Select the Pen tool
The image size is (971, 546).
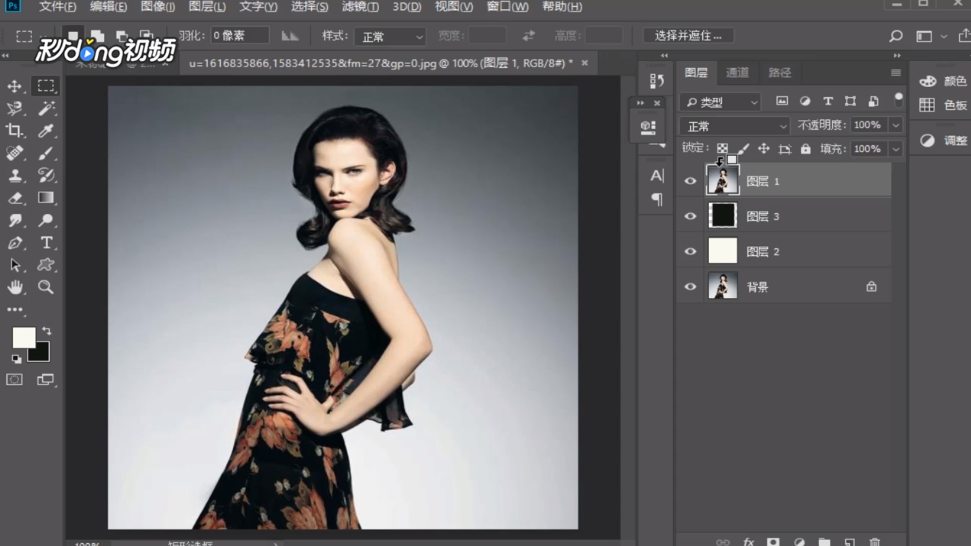(x=14, y=243)
